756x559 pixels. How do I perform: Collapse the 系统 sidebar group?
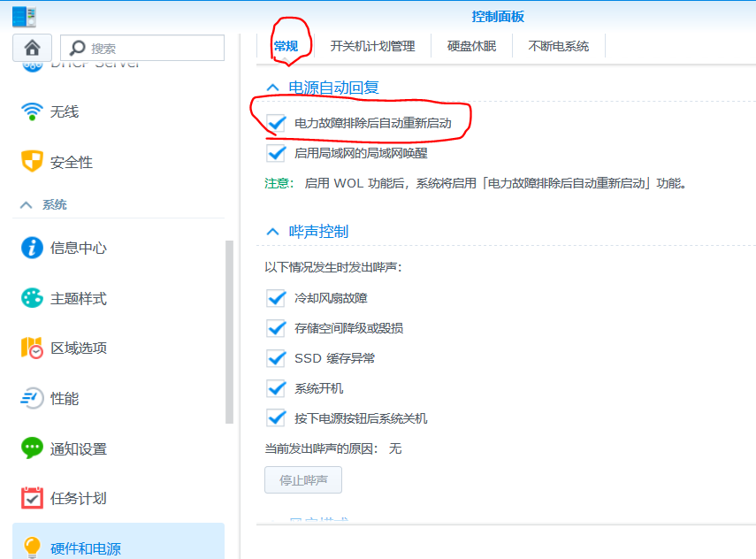(26, 205)
